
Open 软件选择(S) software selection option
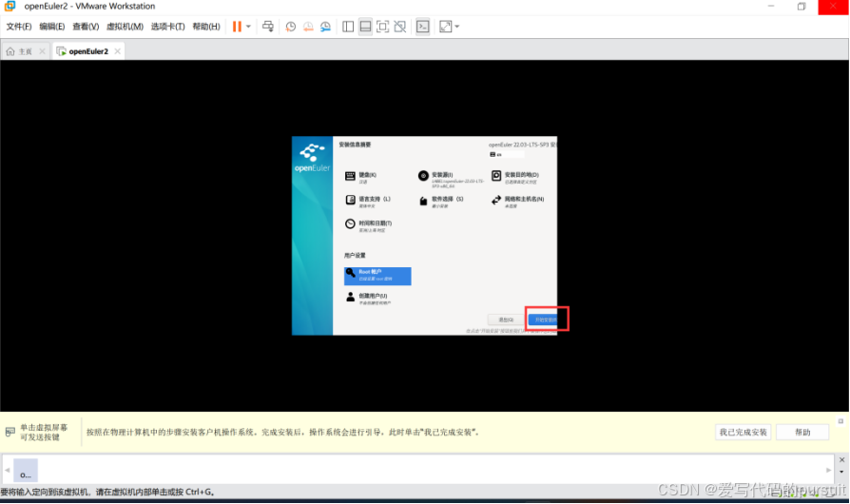pos(441,201)
